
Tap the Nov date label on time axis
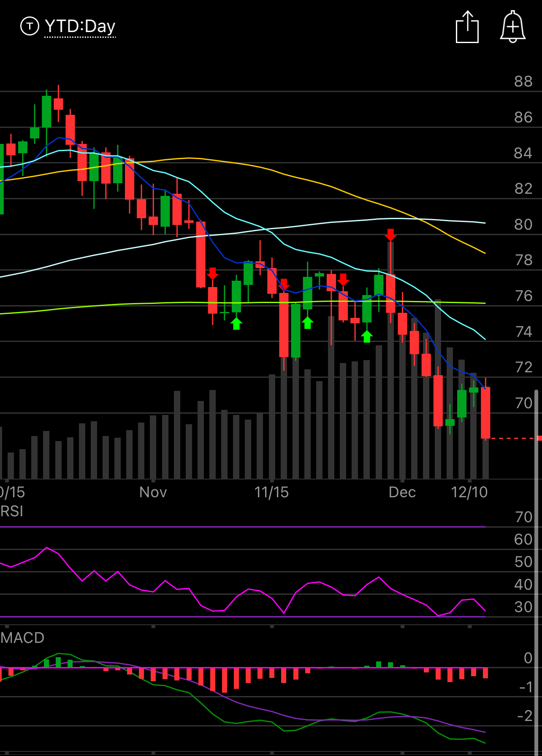click(153, 492)
